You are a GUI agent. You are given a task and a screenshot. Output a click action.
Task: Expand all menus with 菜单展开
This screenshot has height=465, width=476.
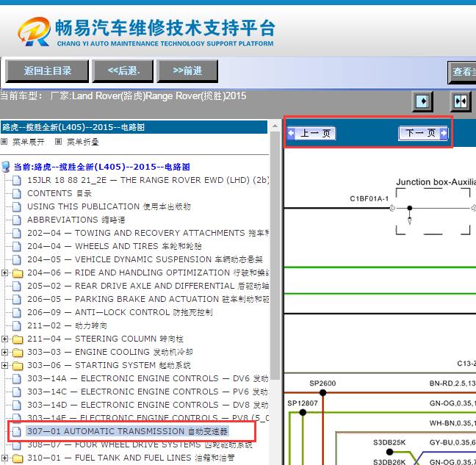coord(28,142)
